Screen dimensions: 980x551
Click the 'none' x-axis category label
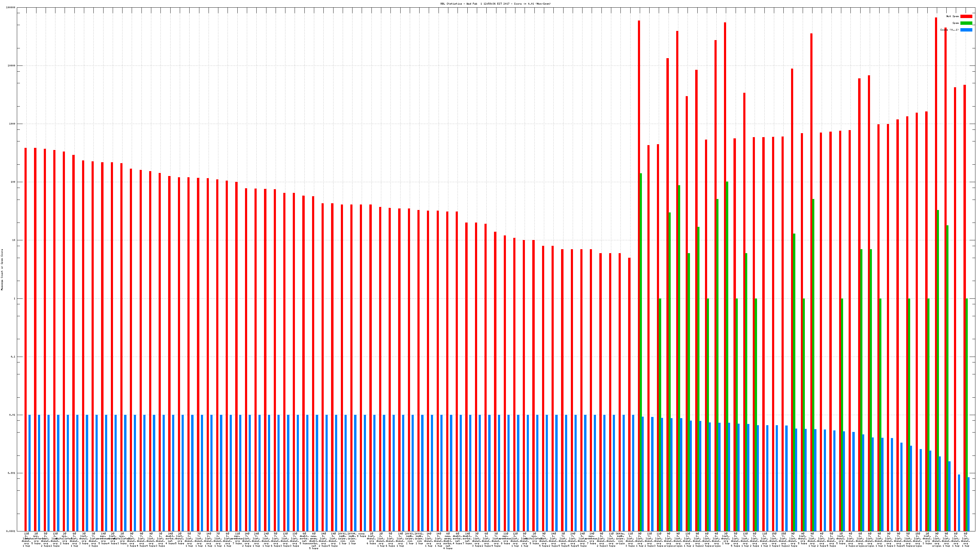point(361,534)
